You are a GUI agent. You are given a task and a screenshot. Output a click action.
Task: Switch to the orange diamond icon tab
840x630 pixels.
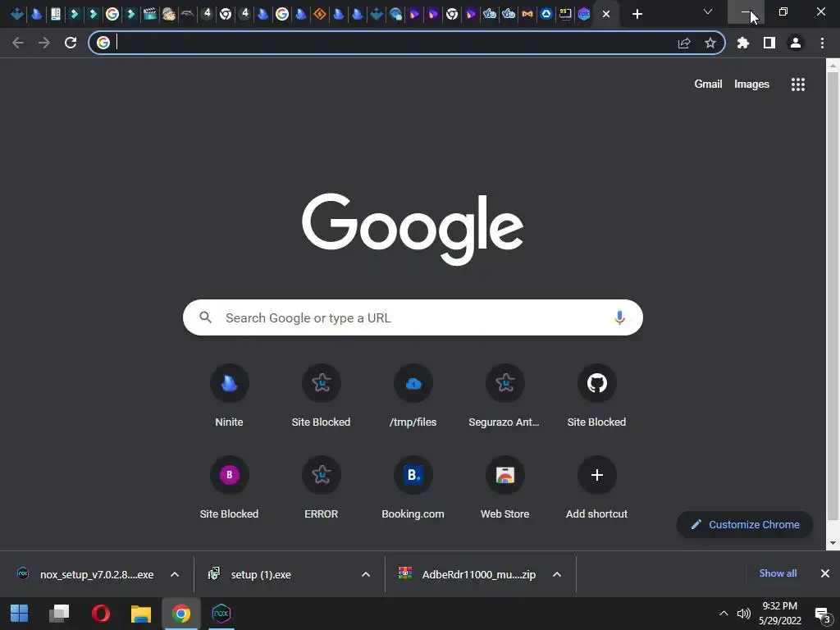(x=320, y=14)
